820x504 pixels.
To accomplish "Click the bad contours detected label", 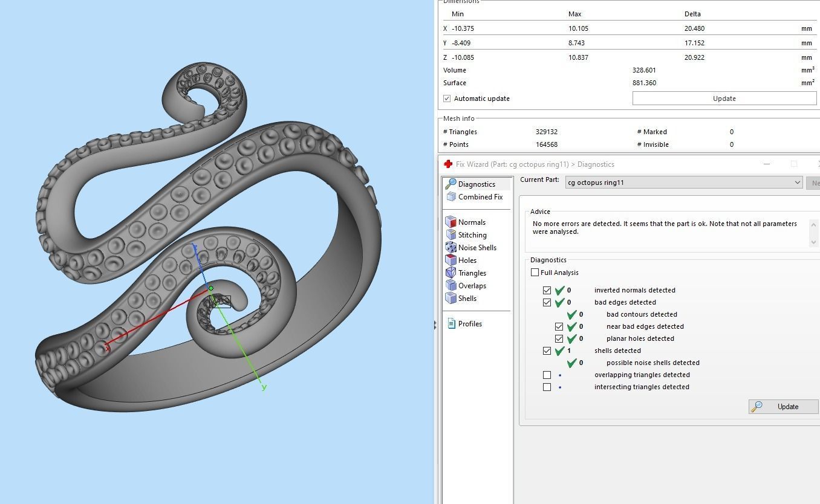I will pyautogui.click(x=642, y=314).
